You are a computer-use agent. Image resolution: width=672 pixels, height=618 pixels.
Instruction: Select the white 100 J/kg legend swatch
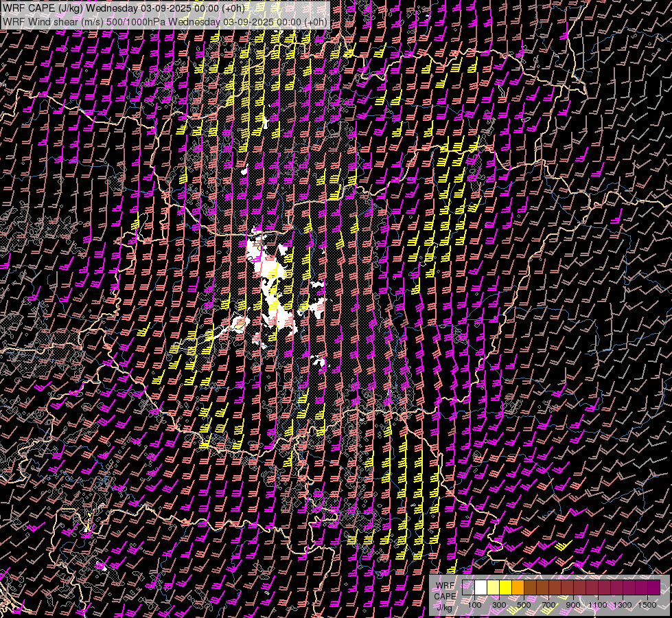(x=481, y=588)
